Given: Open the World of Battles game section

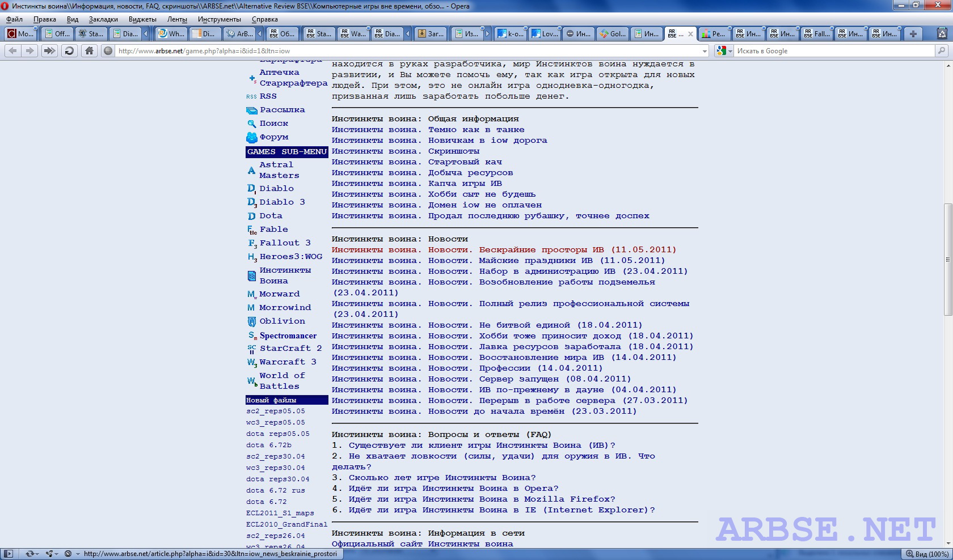Looking at the screenshot, I should tap(282, 381).
